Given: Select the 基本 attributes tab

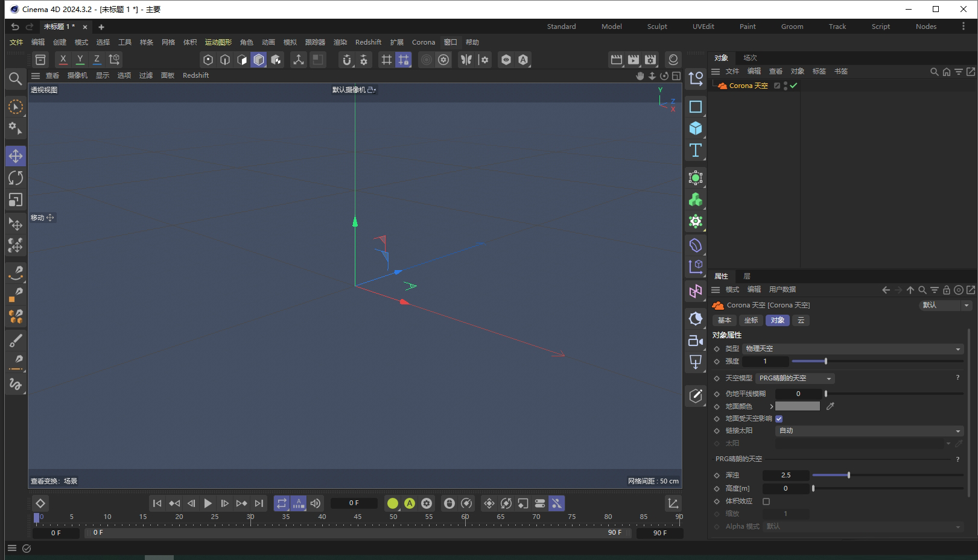Looking at the screenshot, I should tap(725, 320).
